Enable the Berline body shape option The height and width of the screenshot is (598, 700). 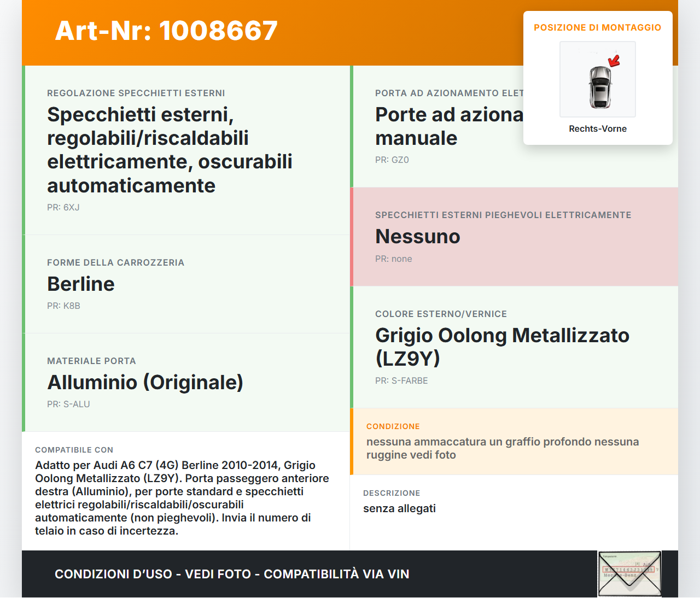pos(81,284)
